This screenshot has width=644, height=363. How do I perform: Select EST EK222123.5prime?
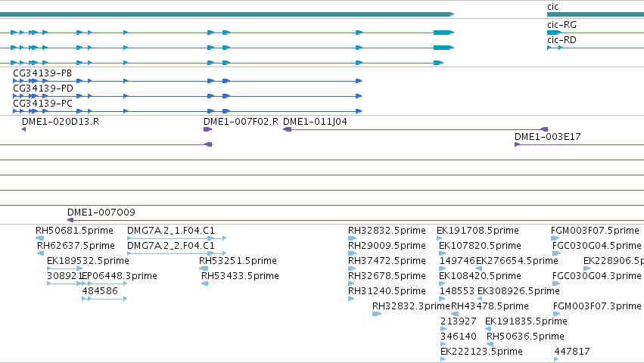click(x=481, y=352)
